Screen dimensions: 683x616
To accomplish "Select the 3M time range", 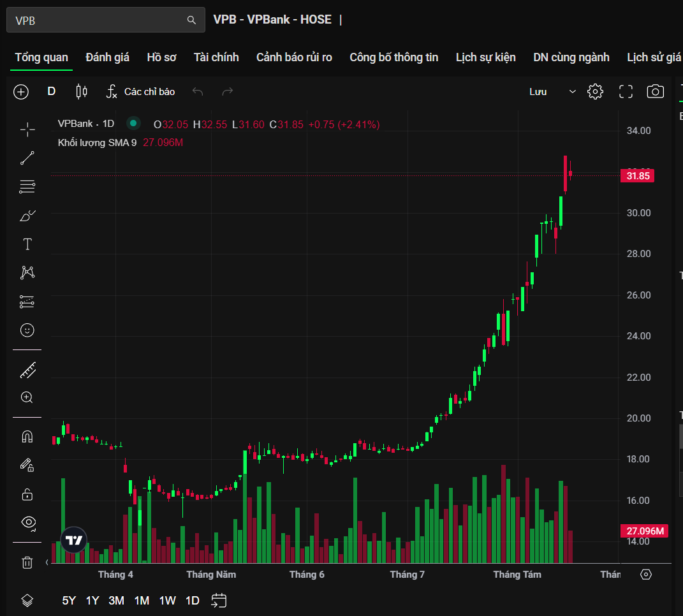I will (116, 600).
